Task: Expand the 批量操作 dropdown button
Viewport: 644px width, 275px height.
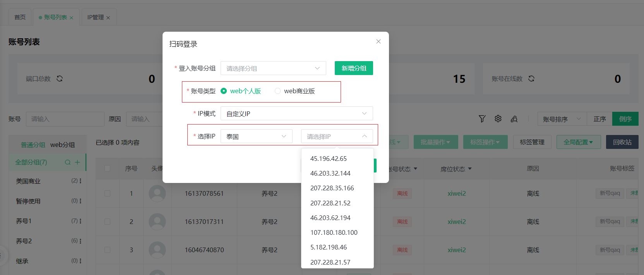Action: 436,142
